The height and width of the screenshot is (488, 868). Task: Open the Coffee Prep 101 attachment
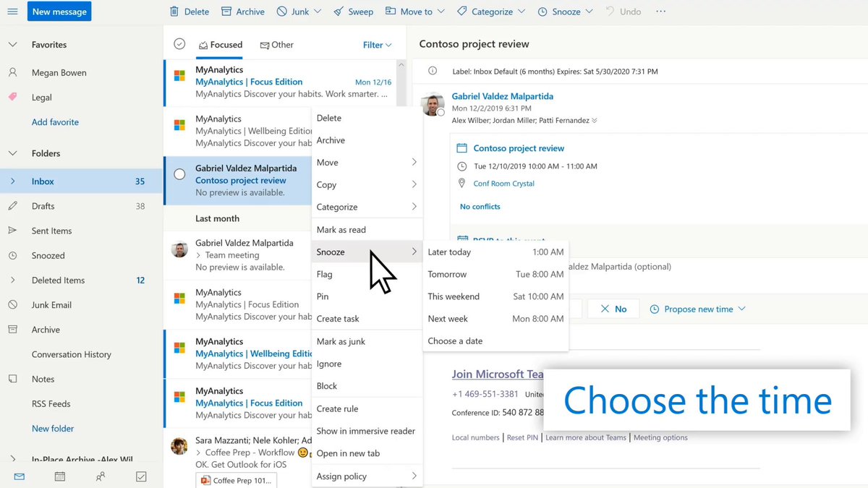coord(235,480)
